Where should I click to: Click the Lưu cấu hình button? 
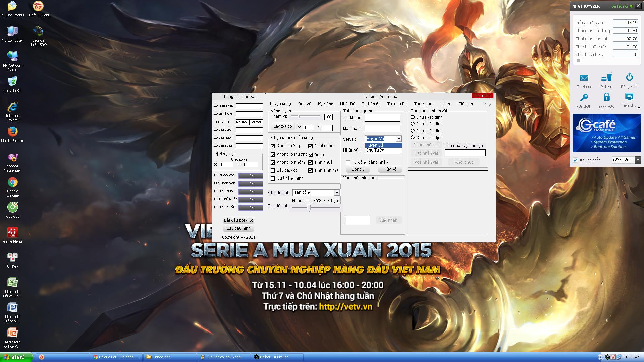click(238, 228)
